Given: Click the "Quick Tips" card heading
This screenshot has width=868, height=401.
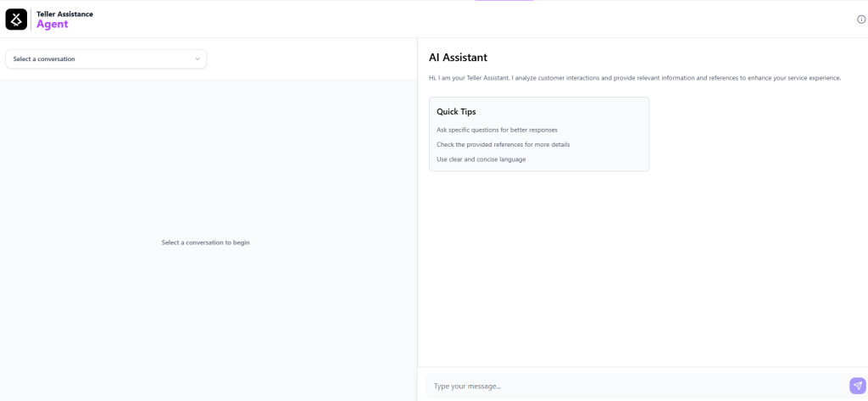Looking at the screenshot, I should coord(456,111).
